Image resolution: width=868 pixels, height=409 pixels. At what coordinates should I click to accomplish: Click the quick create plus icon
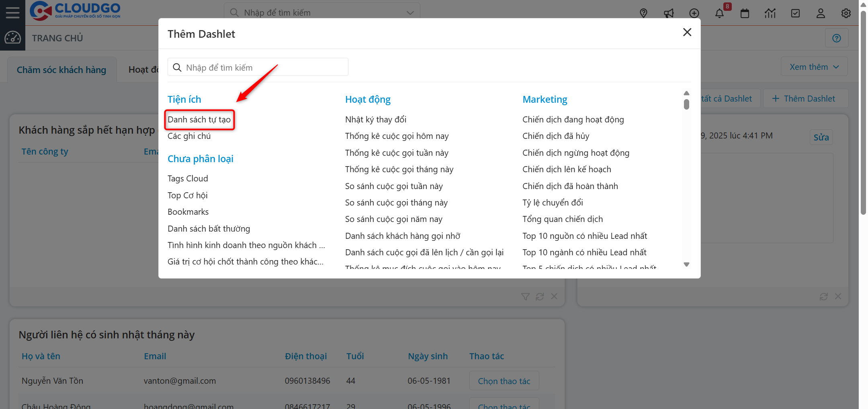pyautogui.click(x=694, y=13)
